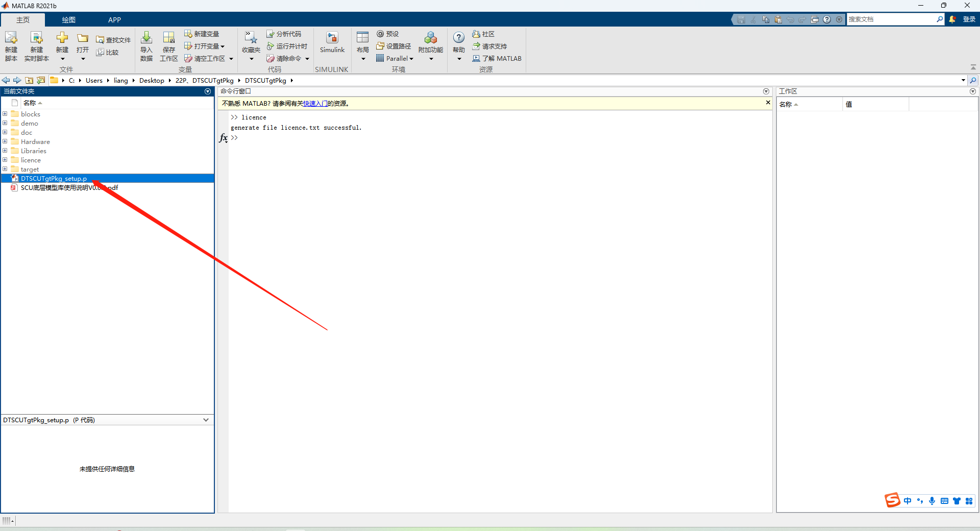
Task: Click 设置路径 (Set Path)
Action: pos(394,46)
